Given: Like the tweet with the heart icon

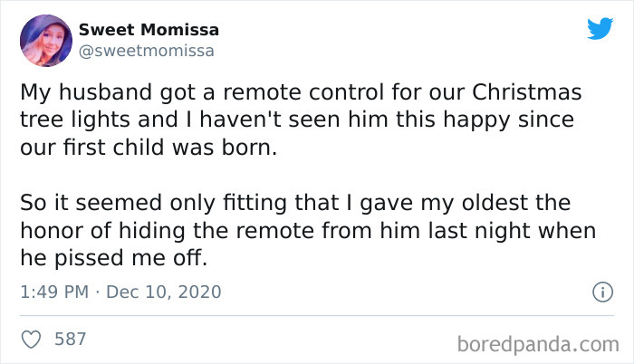Looking at the screenshot, I should pyautogui.click(x=31, y=340).
